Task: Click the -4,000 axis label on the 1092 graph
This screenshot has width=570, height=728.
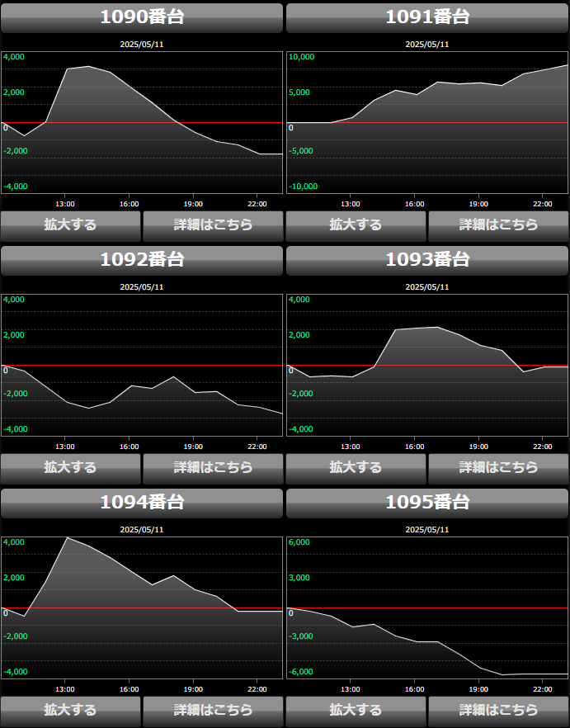Action: 16,429
